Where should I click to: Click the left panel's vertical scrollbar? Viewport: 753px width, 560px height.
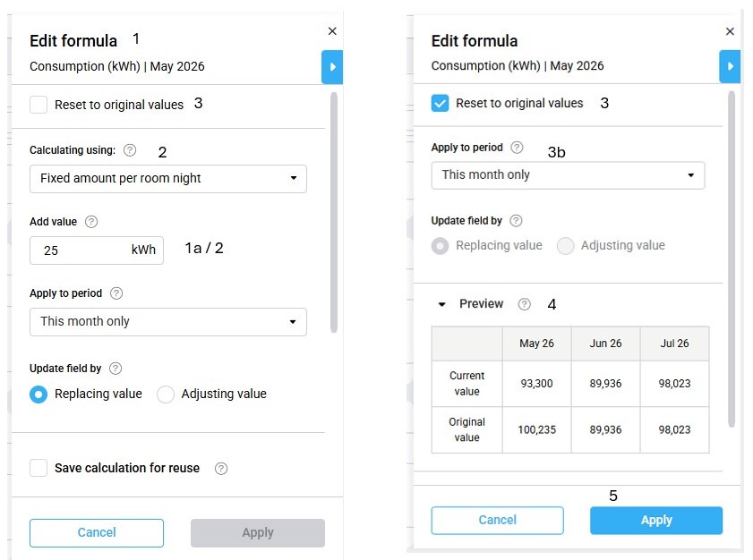pos(335,215)
